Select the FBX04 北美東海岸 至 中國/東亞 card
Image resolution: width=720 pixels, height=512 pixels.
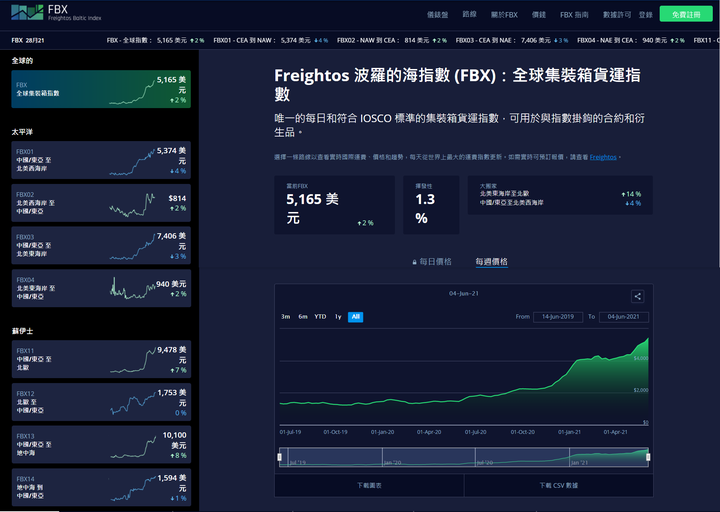pyautogui.click(x=101, y=288)
